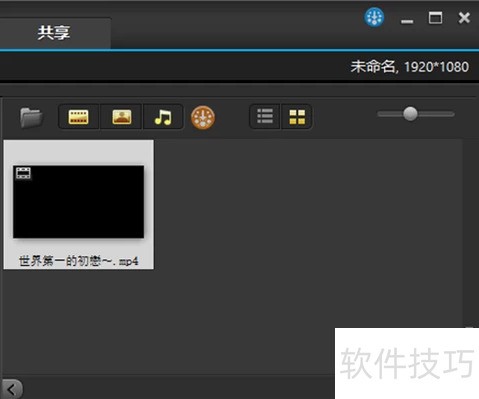479x399 pixels.
Task: Click the 未命名, 1920*1080 project info text
Action: 410,67
